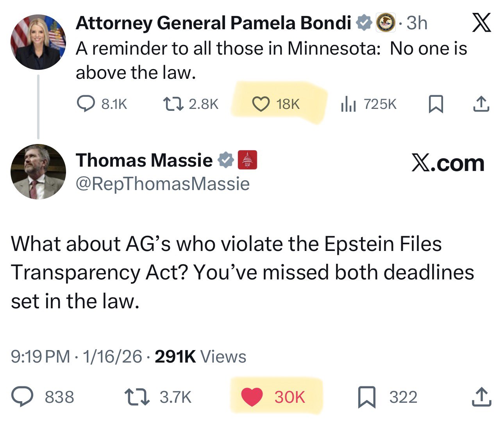
Task: Open Bondi's verified checkmark details
Action: pos(364,22)
